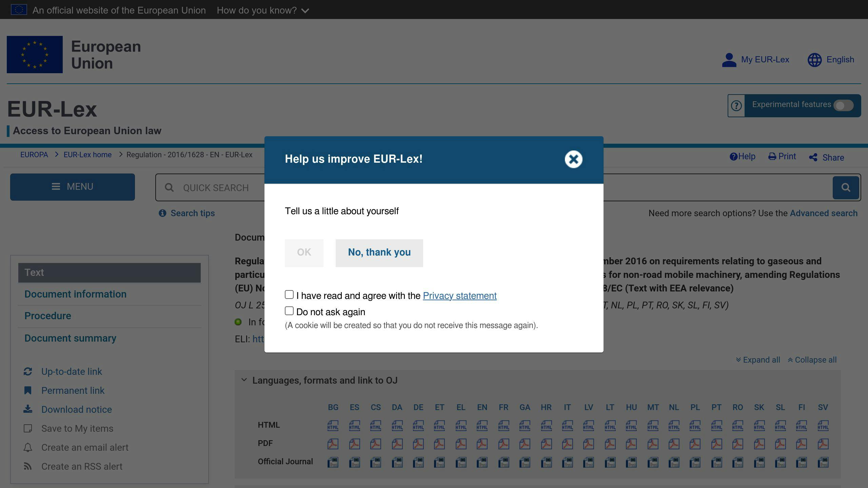Check the Do not ask again box
Screen dimensions: 868x488
289,311
